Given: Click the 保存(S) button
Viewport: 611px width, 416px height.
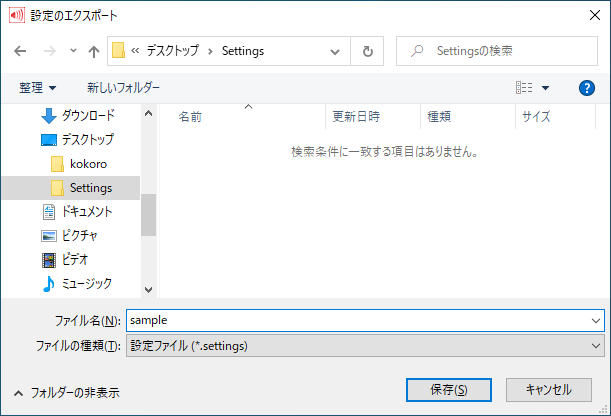Looking at the screenshot, I should (x=449, y=390).
